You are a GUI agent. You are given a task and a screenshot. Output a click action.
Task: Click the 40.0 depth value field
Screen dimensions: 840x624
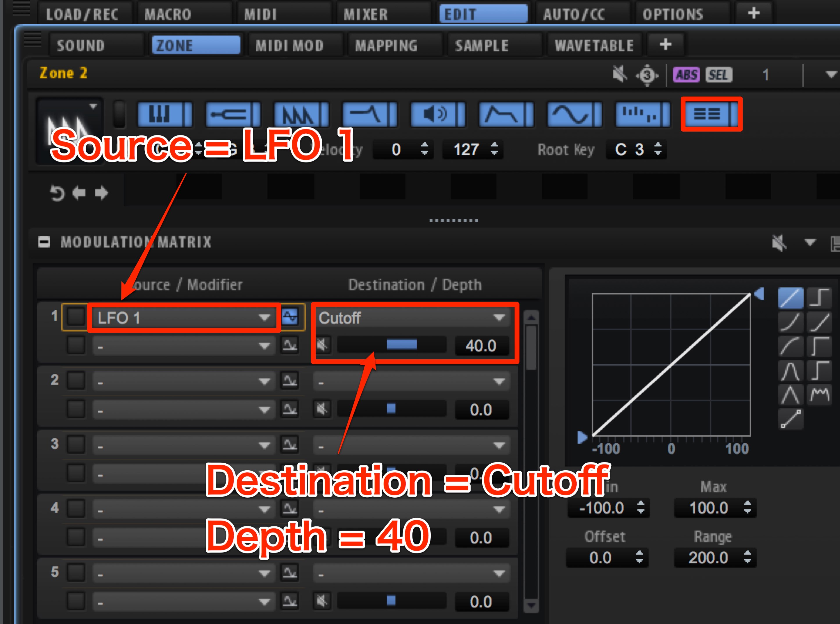point(481,346)
